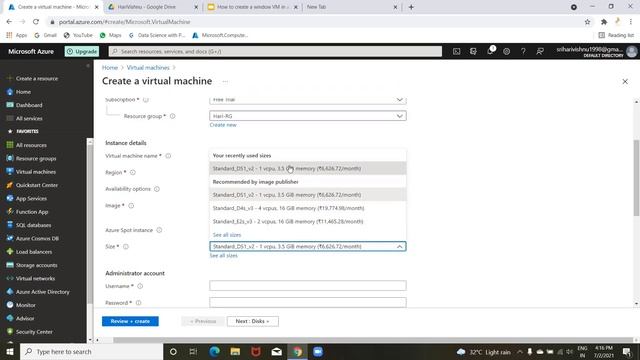This screenshot has height=360, width=640.
Task: Bookmark this page with the star icon
Action: pos(587,22)
